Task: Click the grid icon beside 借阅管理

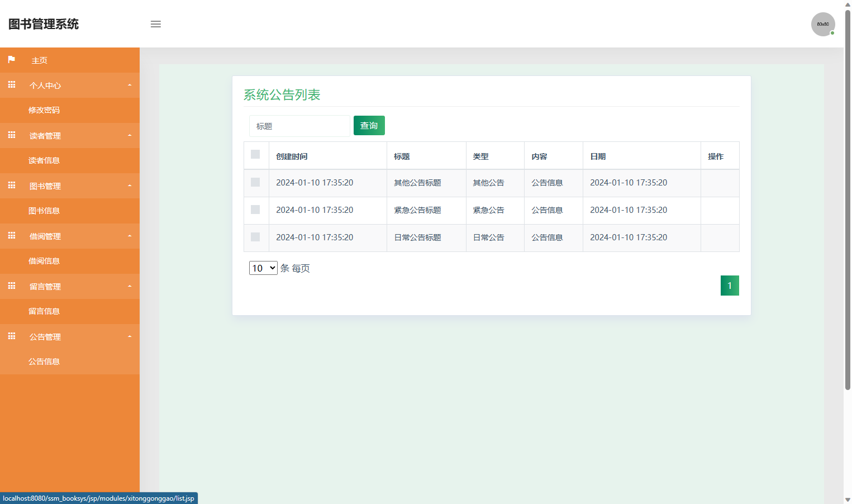Action: coord(11,236)
